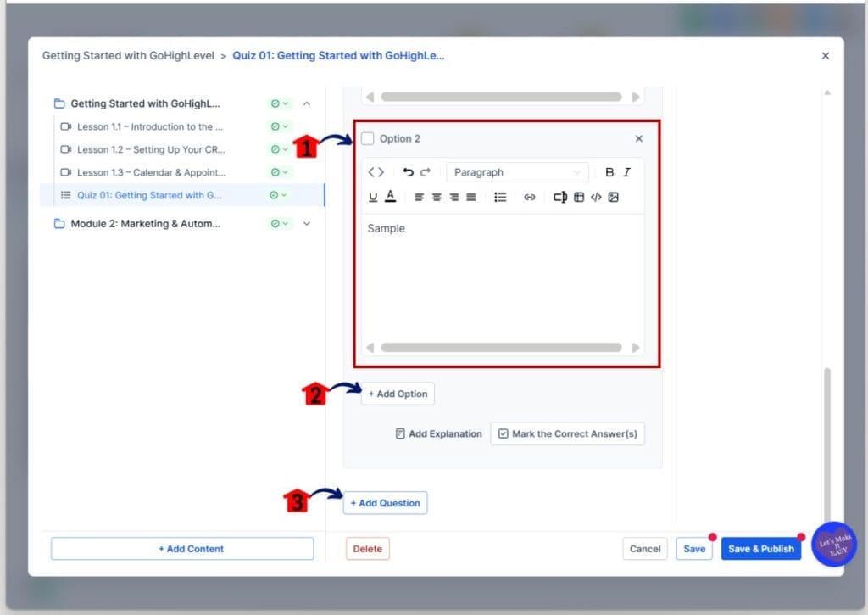Viewport: 868px width, 615px height.
Task: Align text center
Action: pos(437,198)
